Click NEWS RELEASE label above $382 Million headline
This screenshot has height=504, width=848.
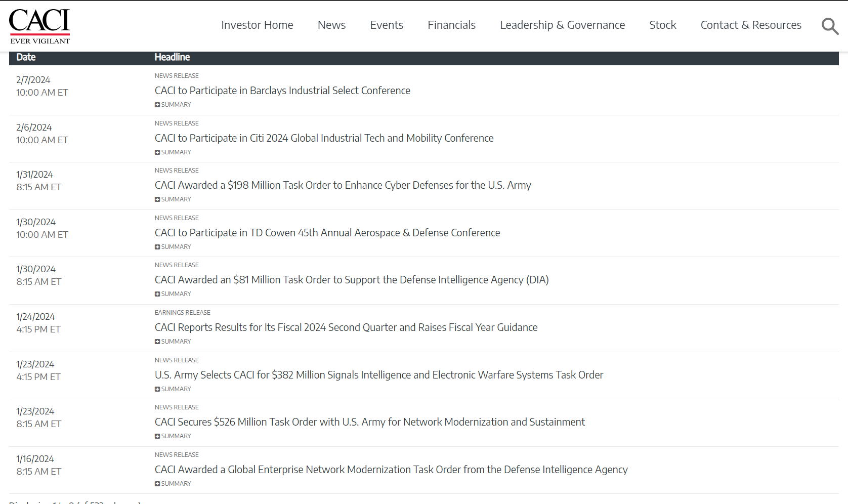(177, 360)
